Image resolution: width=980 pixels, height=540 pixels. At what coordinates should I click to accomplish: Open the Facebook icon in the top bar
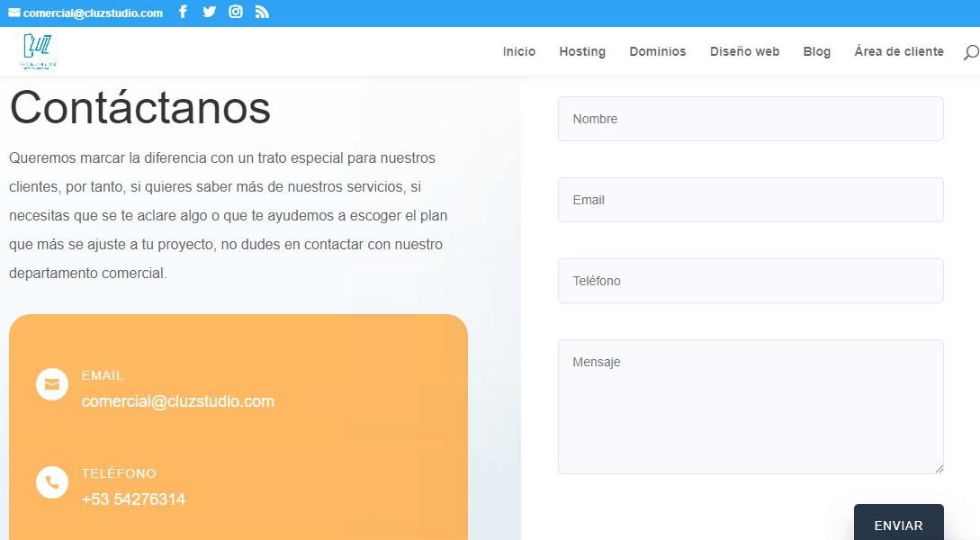click(x=183, y=12)
